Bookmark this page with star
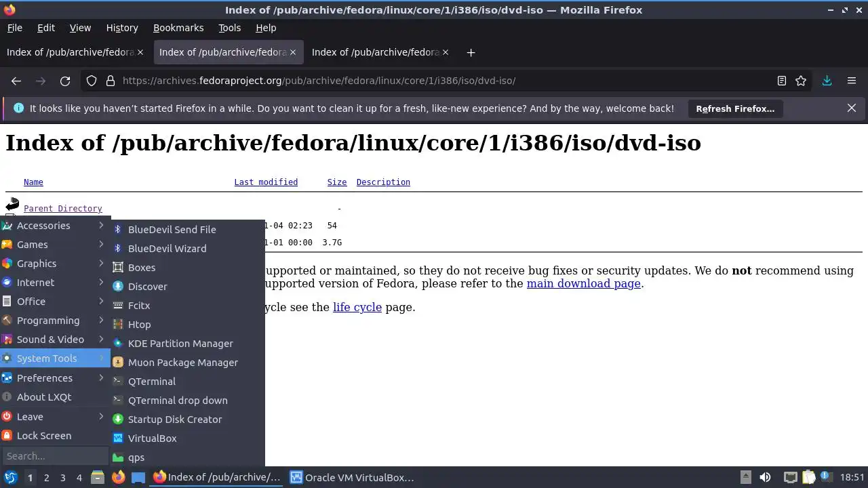868x488 pixels. click(x=801, y=81)
